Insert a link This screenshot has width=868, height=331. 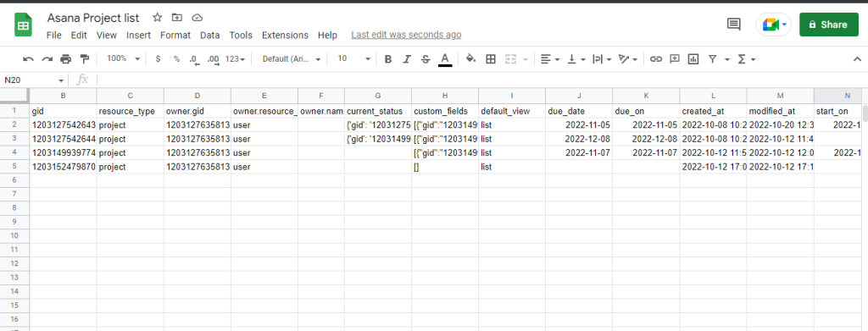pos(656,58)
